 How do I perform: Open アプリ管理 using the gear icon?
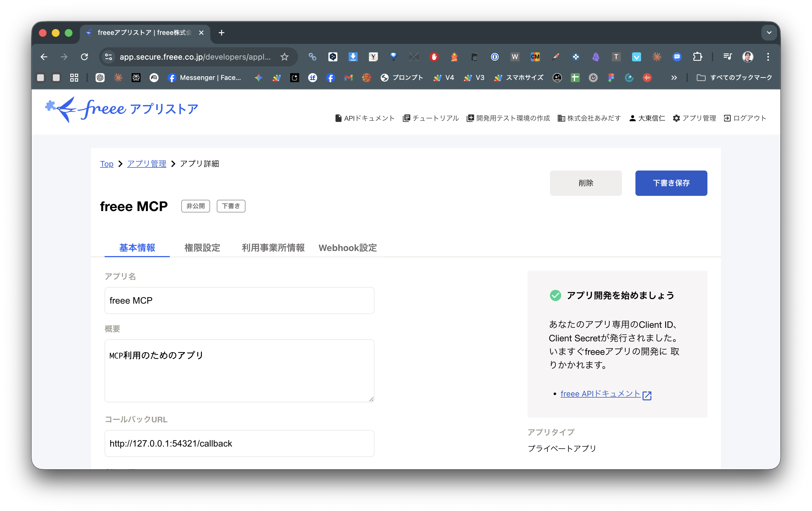pyautogui.click(x=677, y=118)
